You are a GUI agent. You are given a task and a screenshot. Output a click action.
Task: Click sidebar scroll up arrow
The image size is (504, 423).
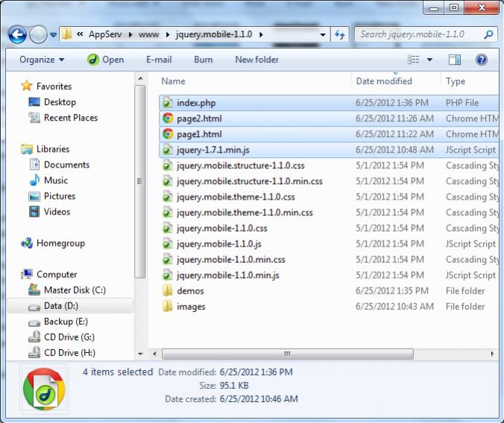tap(140, 78)
